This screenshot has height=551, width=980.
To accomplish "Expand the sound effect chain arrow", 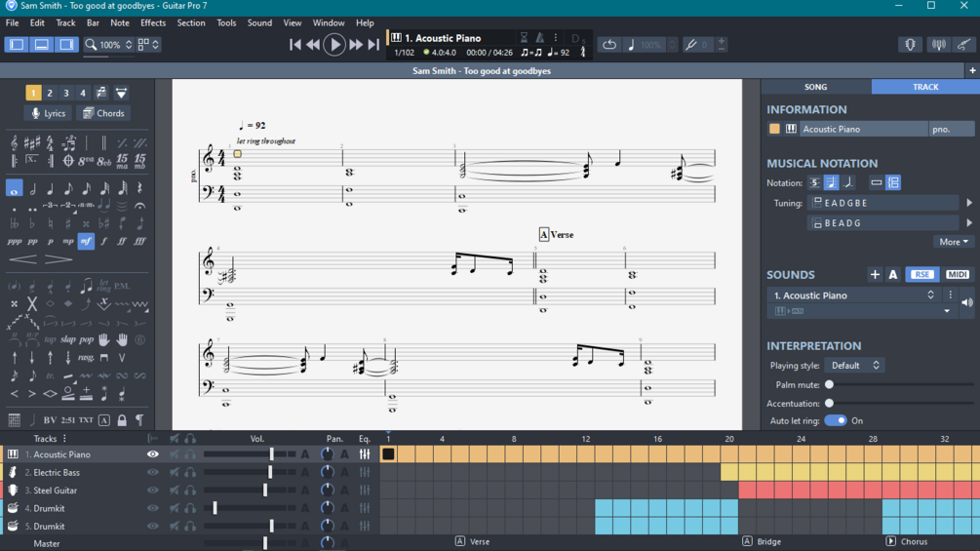I will (x=947, y=311).
